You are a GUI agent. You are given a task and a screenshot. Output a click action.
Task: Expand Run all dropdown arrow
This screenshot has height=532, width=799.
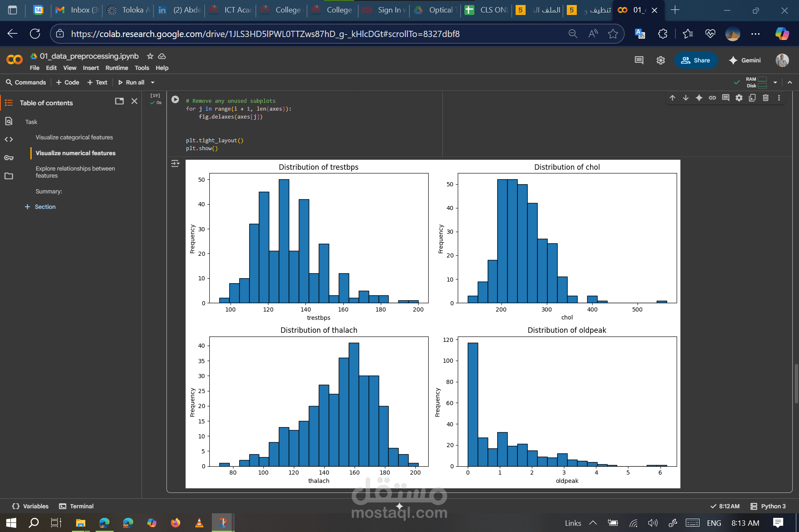pos(153,82)
